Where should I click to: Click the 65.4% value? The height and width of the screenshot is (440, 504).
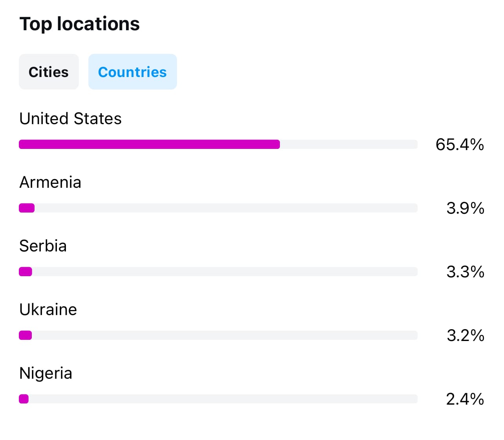coord(460,145)
